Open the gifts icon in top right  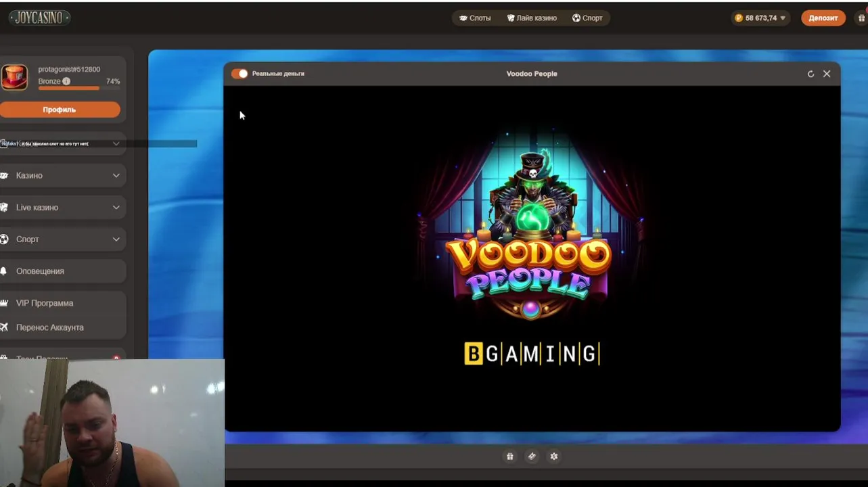click(x=861, y=18)
